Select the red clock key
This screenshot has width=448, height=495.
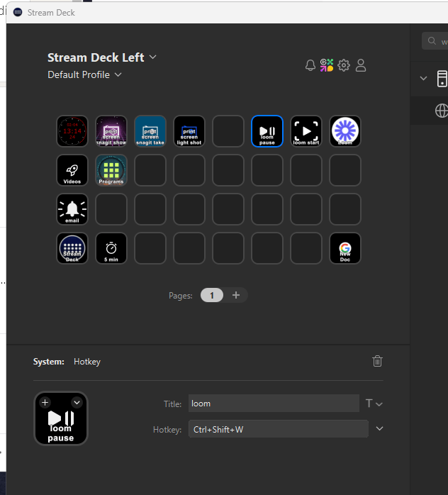(72, 131)
